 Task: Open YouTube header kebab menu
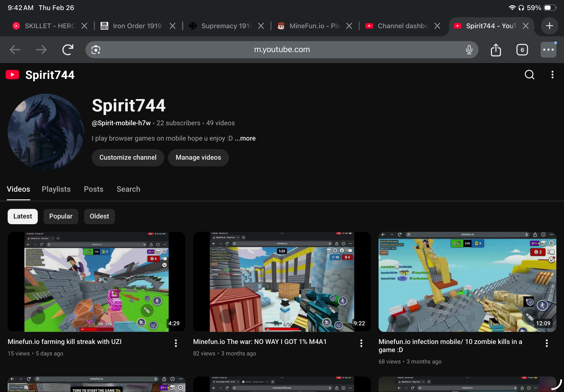[x=552, y=75]
